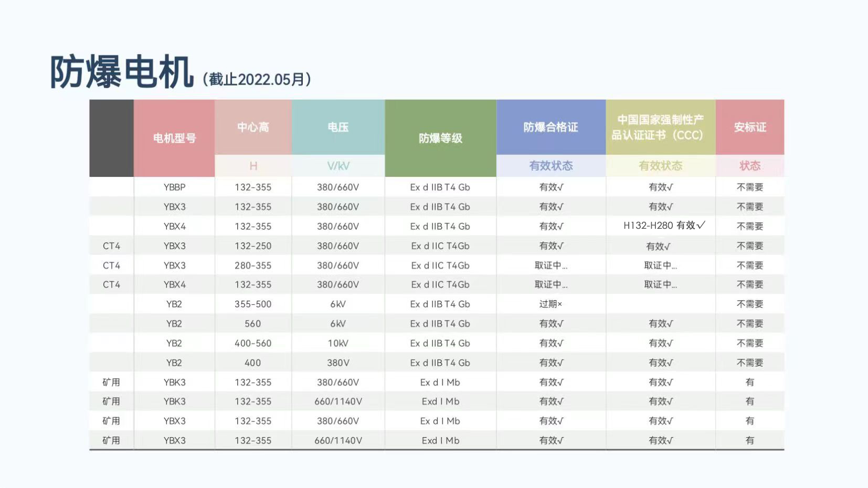Click 660/1140V voltage in the YBK3 row
This screenshot has height=488, width=868.
(x=338, y=401)
